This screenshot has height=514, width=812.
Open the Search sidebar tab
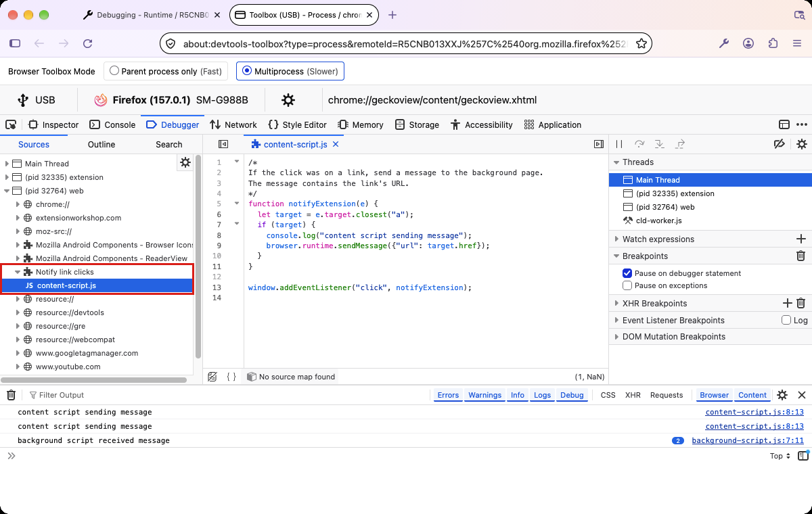pos(169,144)
